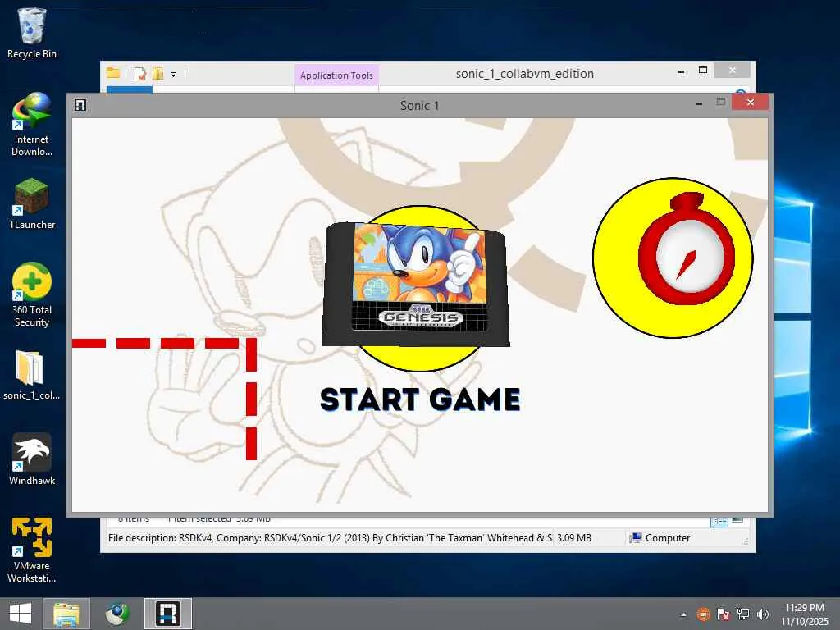Click the New Folder quick access icon

click(x=158, y=73)
